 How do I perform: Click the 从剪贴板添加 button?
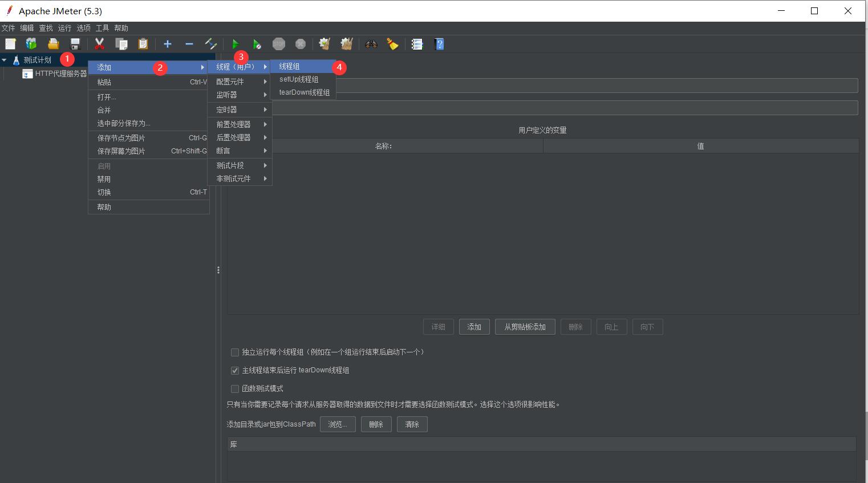(525, 327)
